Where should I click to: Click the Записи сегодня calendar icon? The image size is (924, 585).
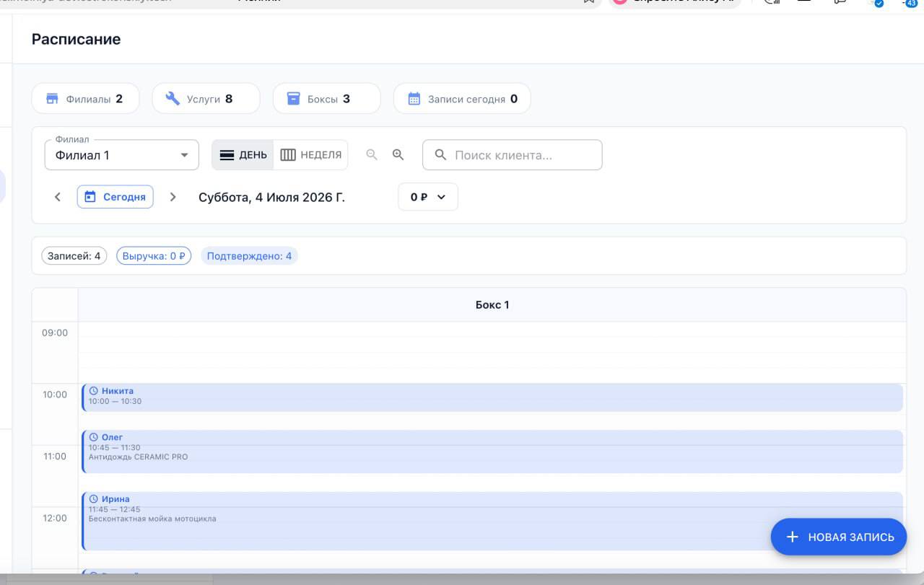[x=414, y=99]
